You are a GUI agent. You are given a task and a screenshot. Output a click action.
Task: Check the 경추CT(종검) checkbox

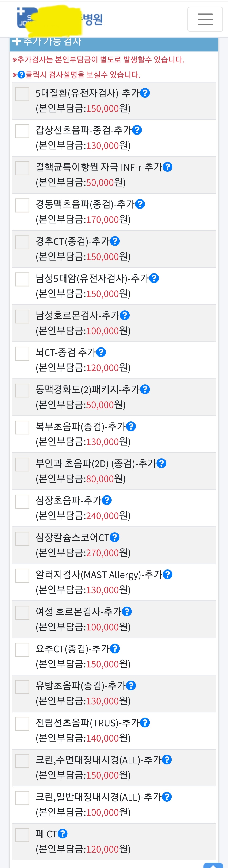[23, 242]
